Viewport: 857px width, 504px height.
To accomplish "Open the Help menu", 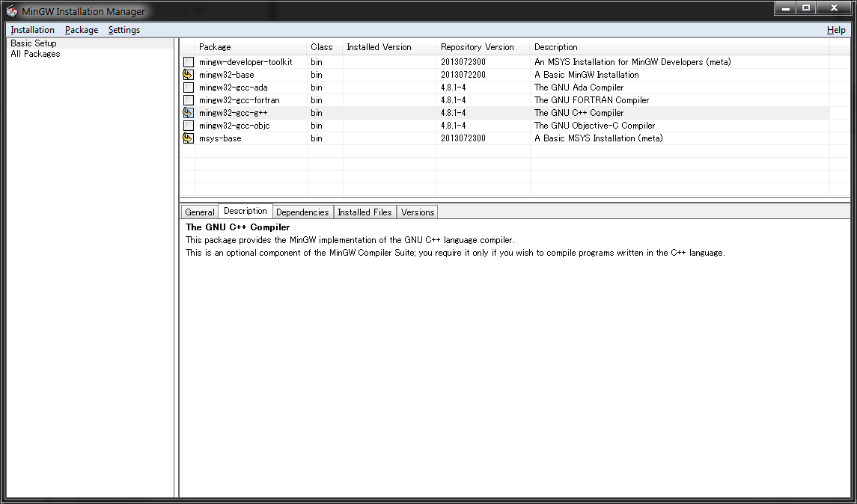I will tap(836, 30).
